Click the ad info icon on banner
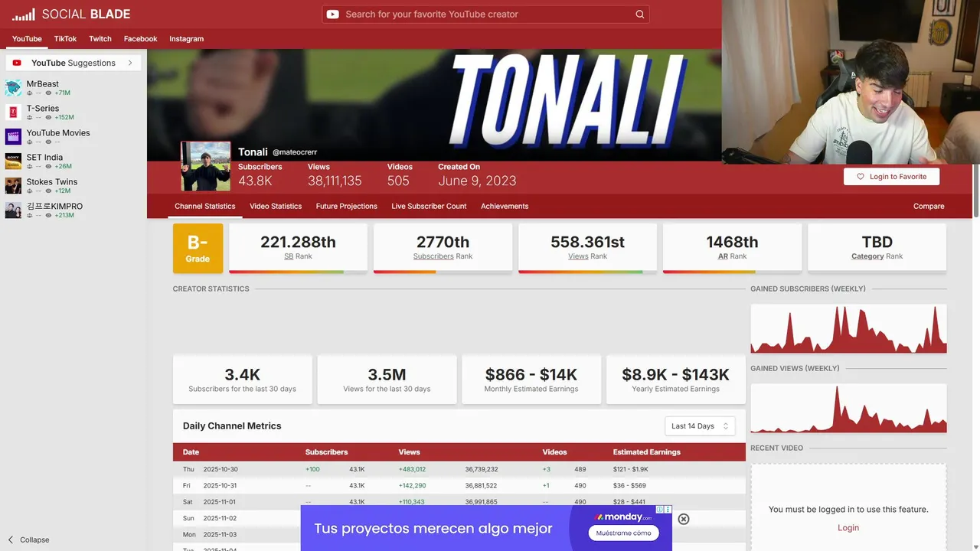 (660, 510)
